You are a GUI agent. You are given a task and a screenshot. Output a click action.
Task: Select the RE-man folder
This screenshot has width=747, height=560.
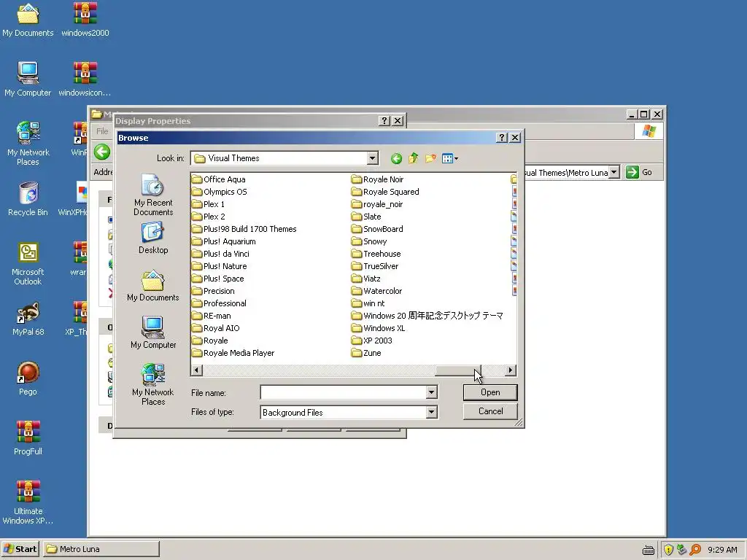coord(212,316)
